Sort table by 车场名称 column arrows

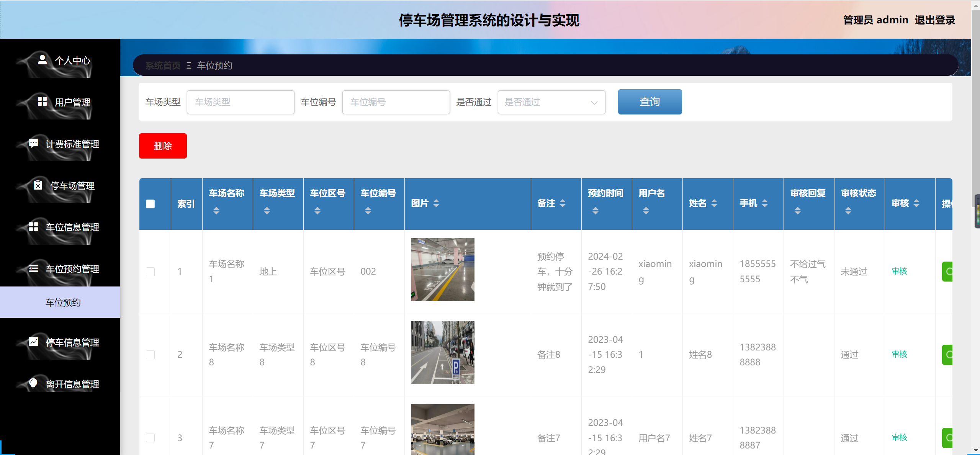[216, 211]
